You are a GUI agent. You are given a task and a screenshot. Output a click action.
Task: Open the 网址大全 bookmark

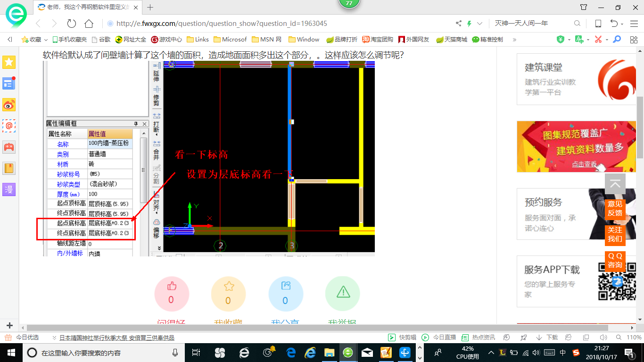coord(131,40)
